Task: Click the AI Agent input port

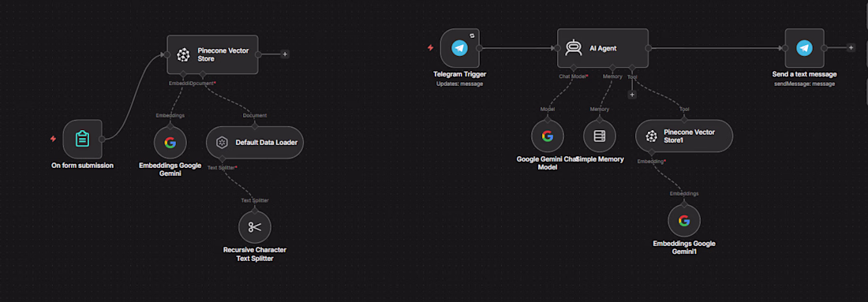Action: [556, 48]
